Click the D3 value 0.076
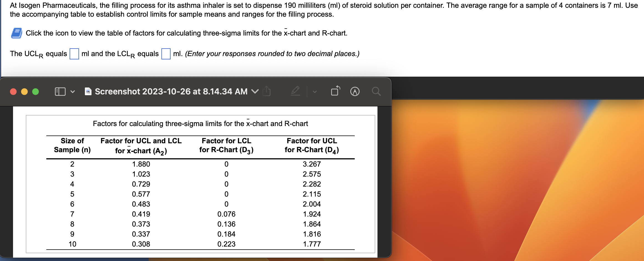 (226, 214)
